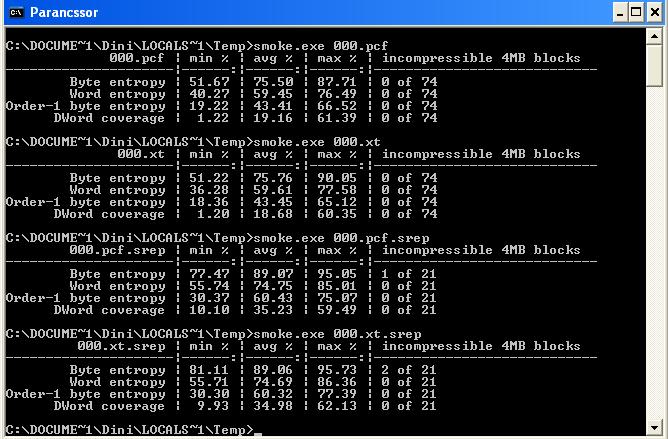
Task: Click the blinking cursor at last prompt
Action: click(x=257, y=434)
